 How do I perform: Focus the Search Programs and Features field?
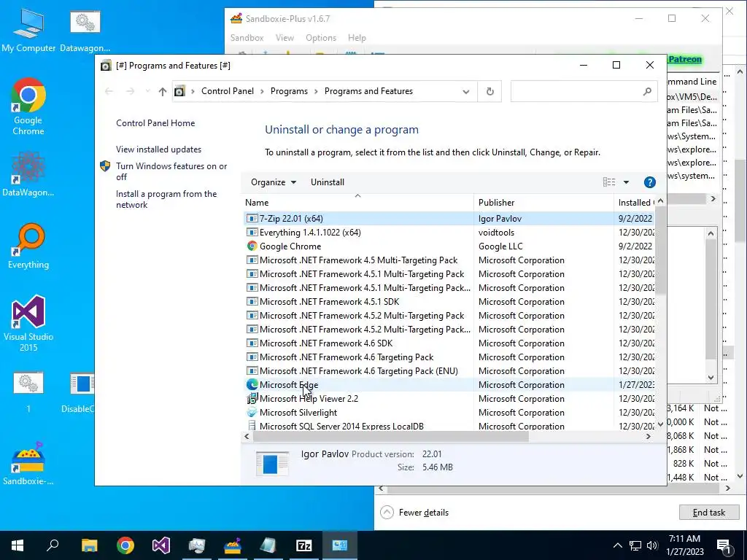[x=584, y=91]
